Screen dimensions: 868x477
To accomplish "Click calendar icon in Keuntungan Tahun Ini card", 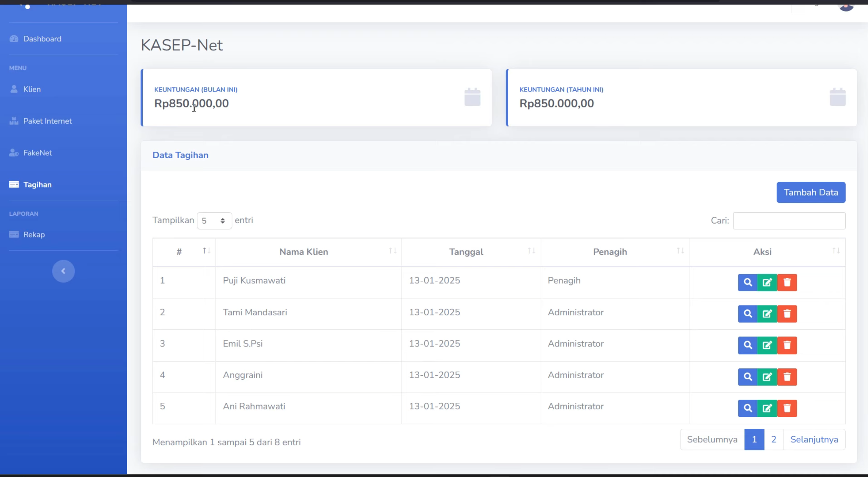I will (x=837, y=97).
